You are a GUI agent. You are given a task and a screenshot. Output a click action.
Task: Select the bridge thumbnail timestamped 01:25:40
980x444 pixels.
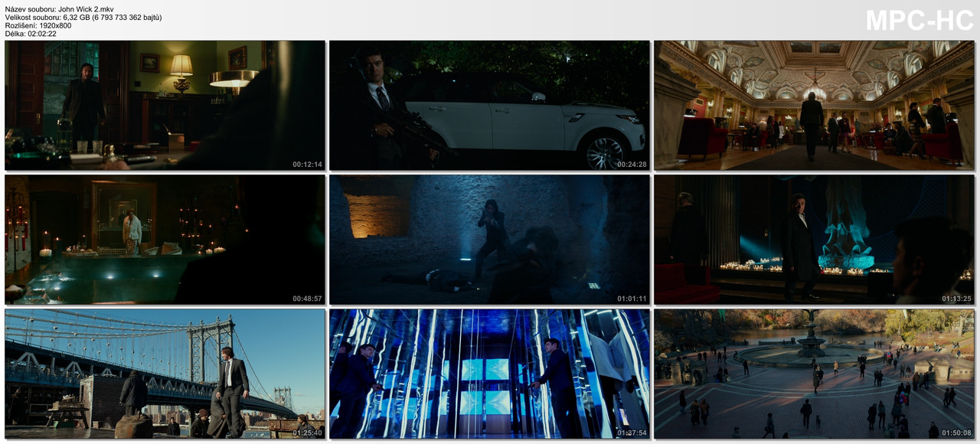165,374
